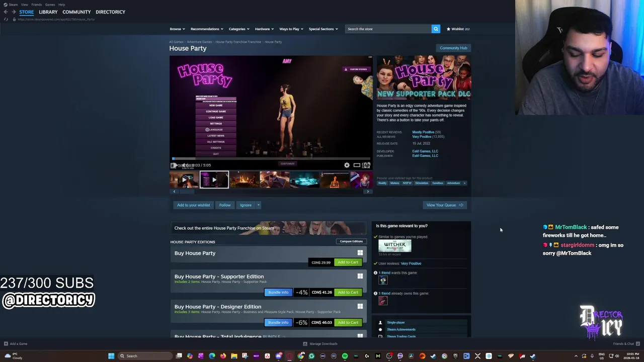
Task: Open the Help menu in the menu bar
Action: pos(61,5)
